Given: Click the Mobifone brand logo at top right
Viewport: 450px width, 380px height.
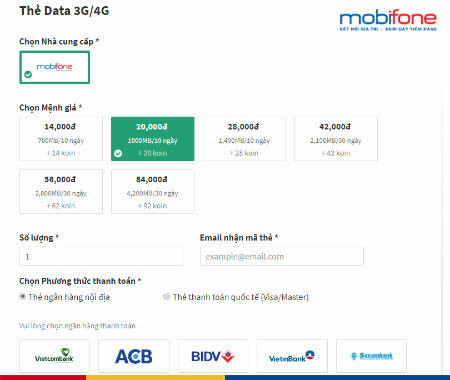Looking at the screenshot, I should pyautogui.click(x=388, y=21).
